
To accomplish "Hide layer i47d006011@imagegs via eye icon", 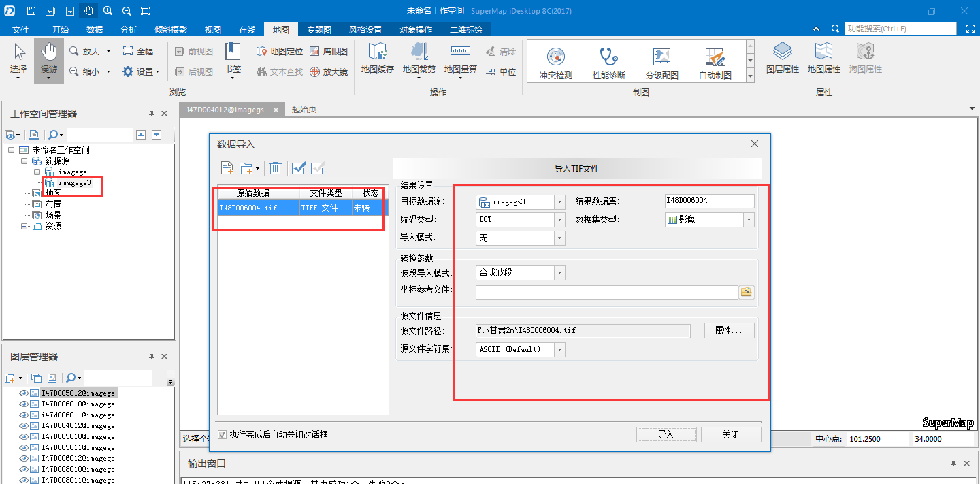I will point(23,415).
